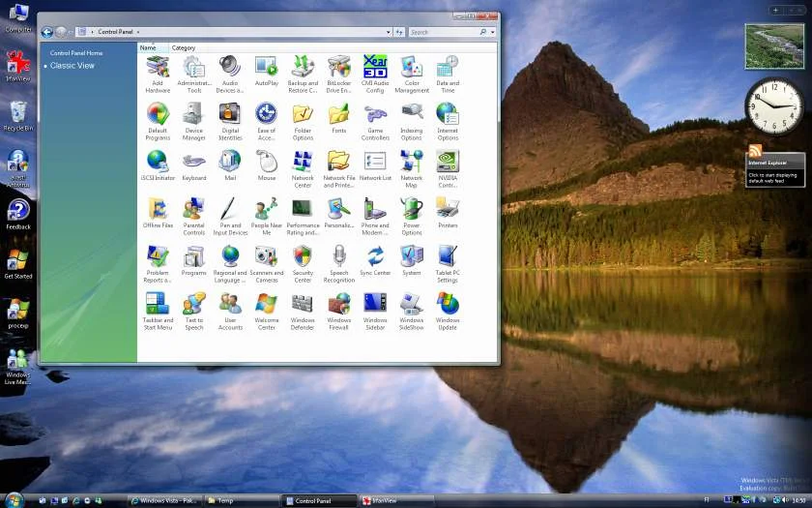The height and width of the screenshot is (508, 812).
Task: Open Device Manager in Control Panel
Action: (x=193, y=115)
